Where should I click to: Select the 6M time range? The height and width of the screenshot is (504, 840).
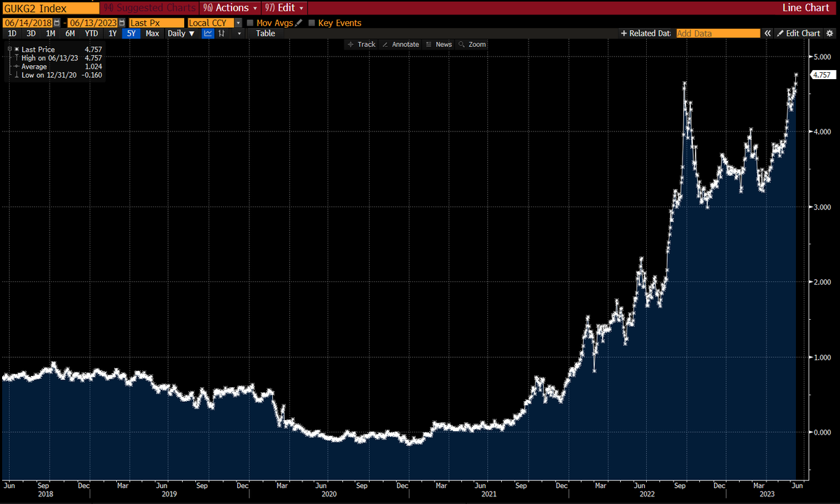click(x=70, y=33)
